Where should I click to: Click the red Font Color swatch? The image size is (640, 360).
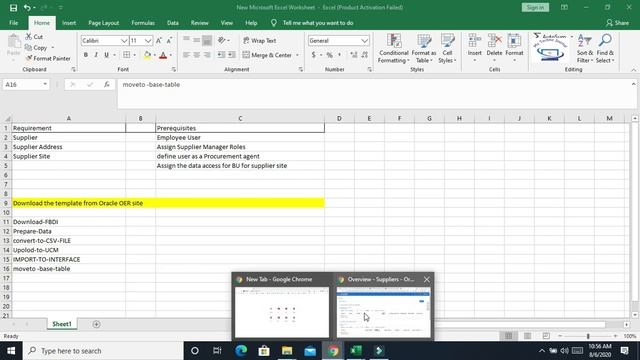(x=163, y=55)
